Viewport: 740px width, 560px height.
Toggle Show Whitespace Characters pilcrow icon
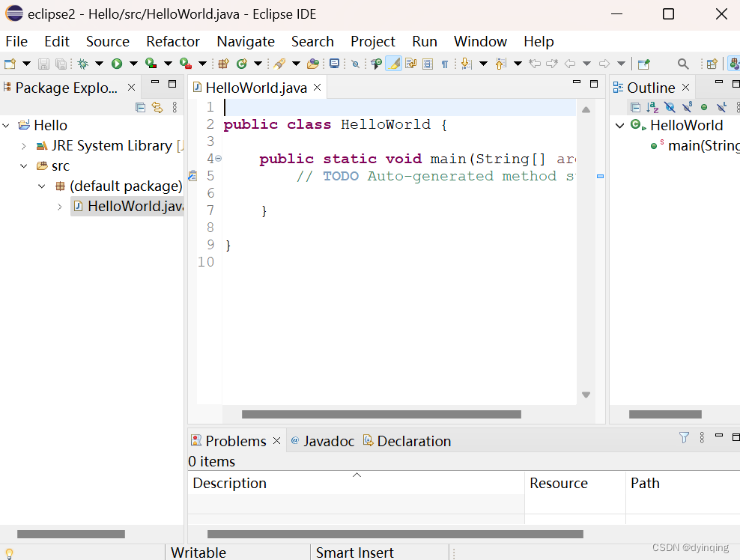coord(445,64)
